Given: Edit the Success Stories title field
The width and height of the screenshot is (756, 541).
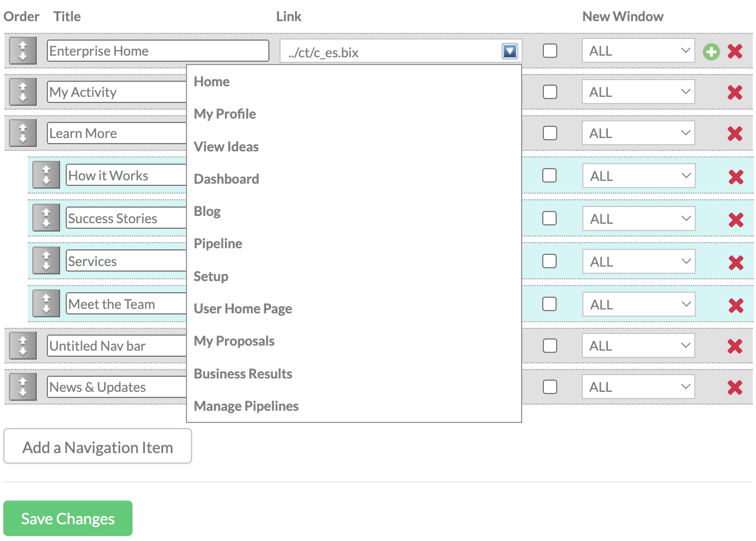Looking at the screenshot, I should [x=126, y=218].
